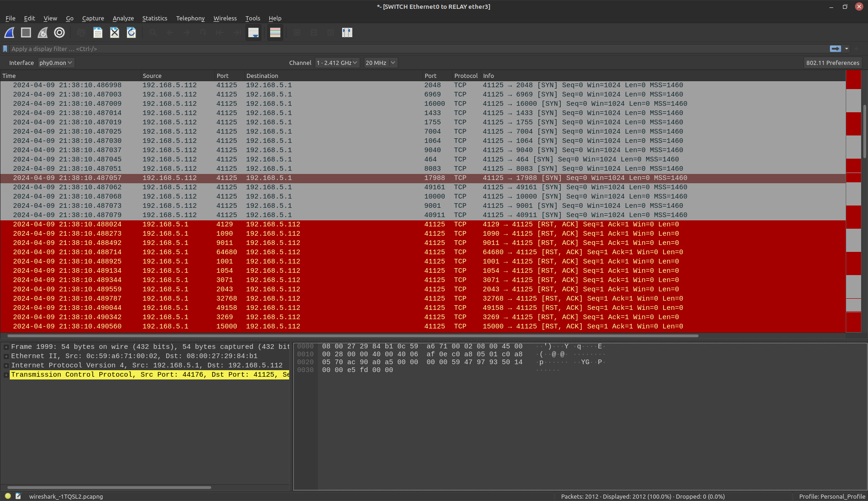
Task: Sort packets by Info column header
Action: tap(662, 76)
